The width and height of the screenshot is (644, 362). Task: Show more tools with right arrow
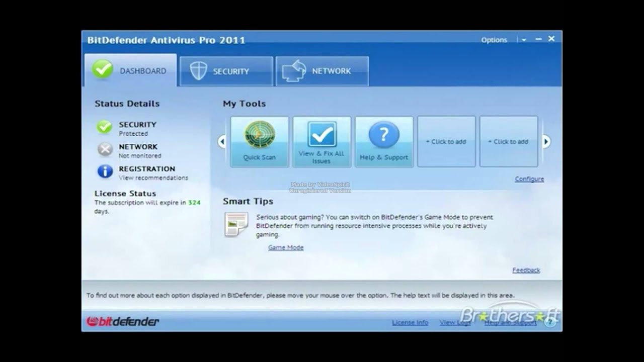tap(546, 142)
